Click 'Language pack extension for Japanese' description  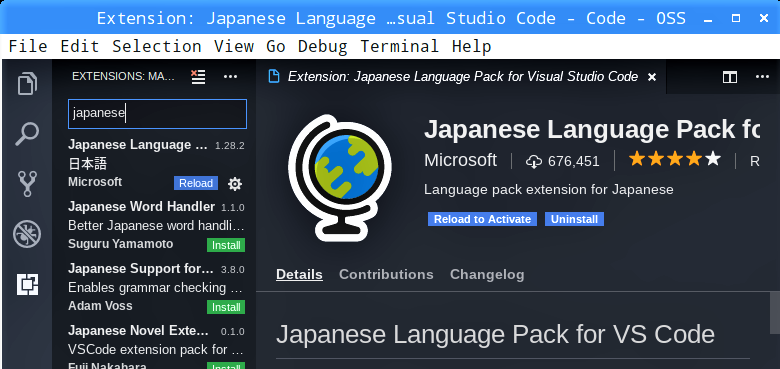tap(549, 189)
